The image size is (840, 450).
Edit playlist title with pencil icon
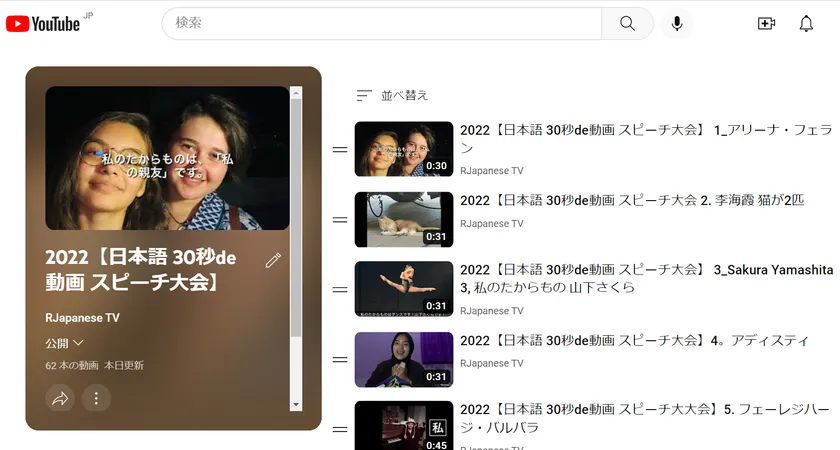tap(273, 260)
